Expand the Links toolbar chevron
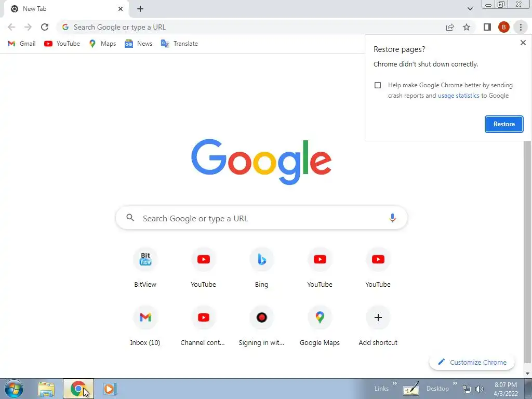 (395, 383)
